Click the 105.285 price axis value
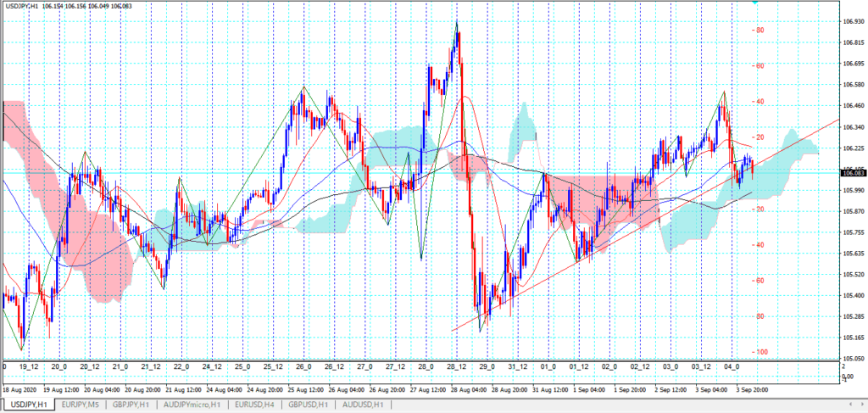The image size is (868, 413). pyautogui.click(x=853, y=316)
